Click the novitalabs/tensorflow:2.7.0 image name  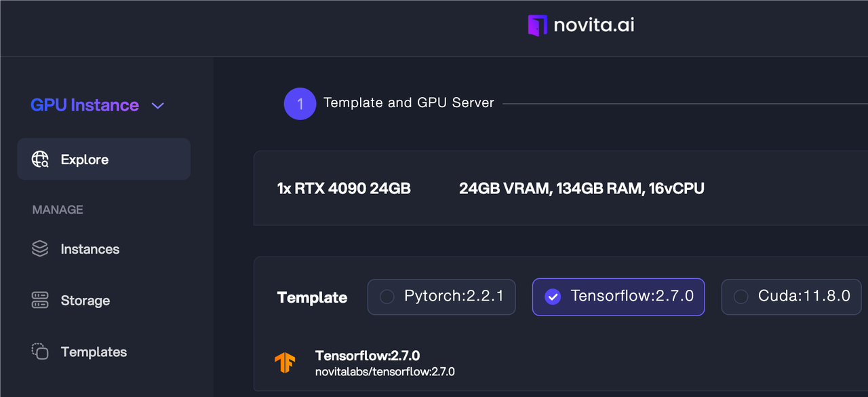coord(384,372)
